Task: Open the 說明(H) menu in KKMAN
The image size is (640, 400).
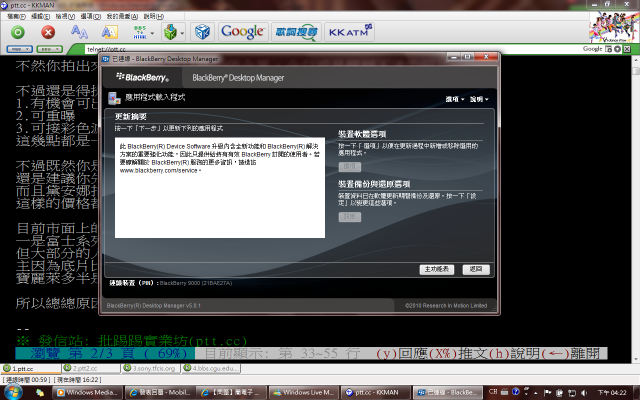Action: pyautogui.click(x=153, y=16)
